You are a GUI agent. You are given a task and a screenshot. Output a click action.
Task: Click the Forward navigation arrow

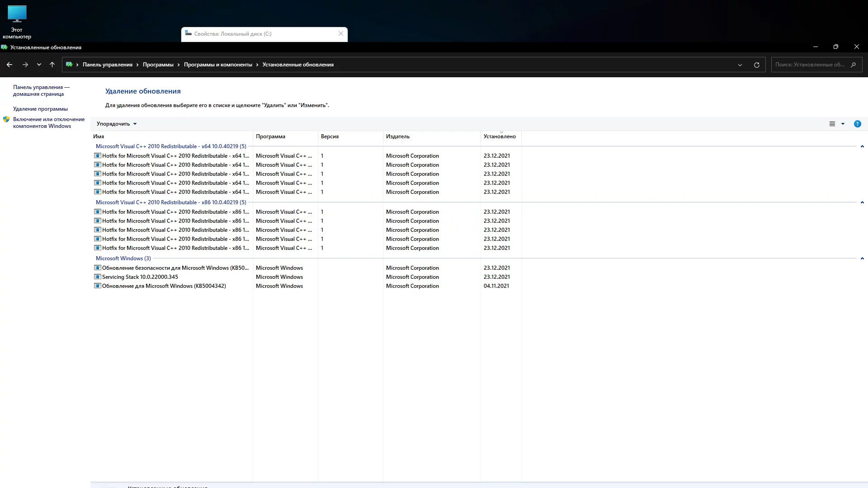25,65
